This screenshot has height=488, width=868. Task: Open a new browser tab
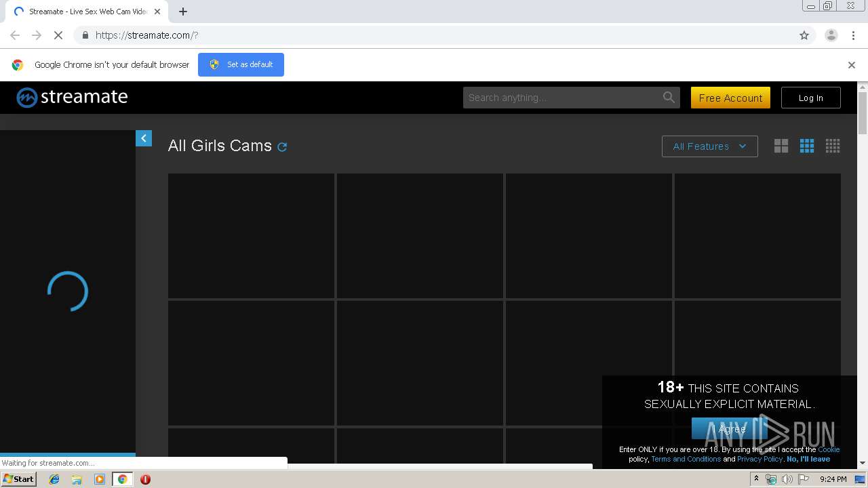tap(183, 12)
